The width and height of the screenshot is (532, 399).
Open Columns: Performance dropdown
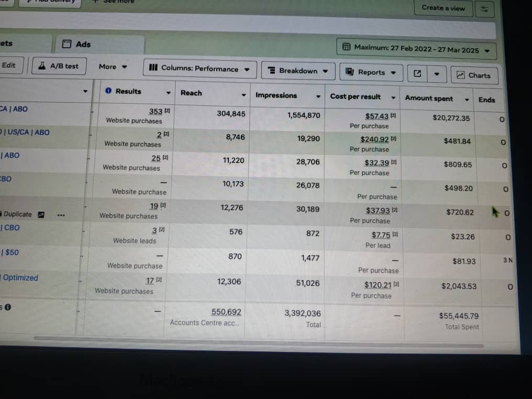pos(199,69)
